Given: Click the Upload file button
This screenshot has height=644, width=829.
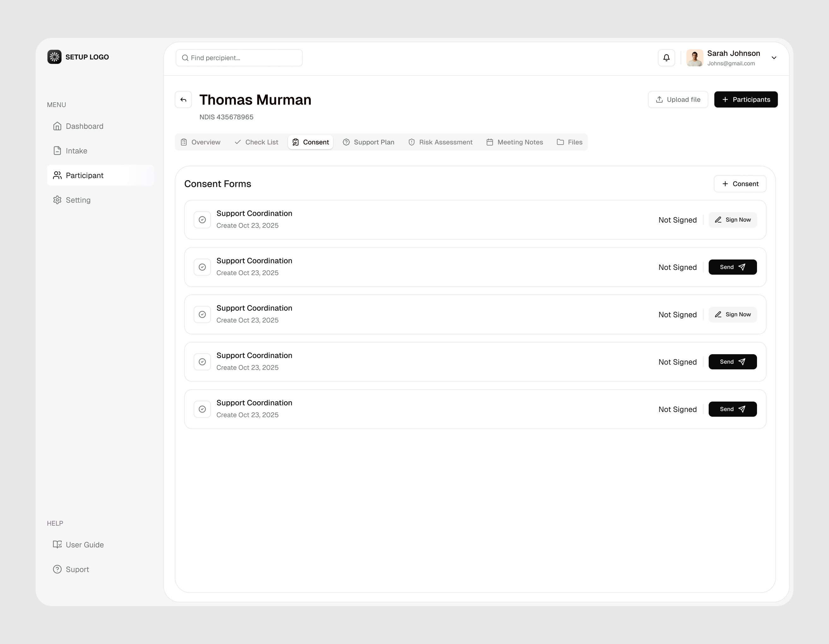Looking at the screenshot, I should (x=678, y=99).
